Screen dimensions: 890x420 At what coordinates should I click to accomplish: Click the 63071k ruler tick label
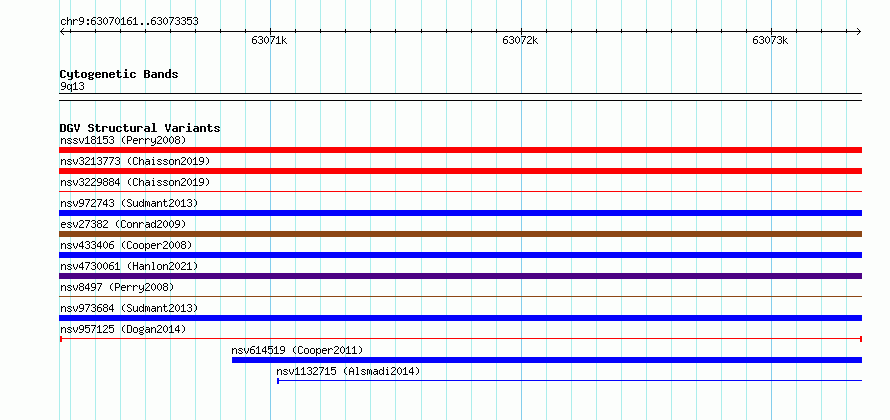tap(269, 41)
